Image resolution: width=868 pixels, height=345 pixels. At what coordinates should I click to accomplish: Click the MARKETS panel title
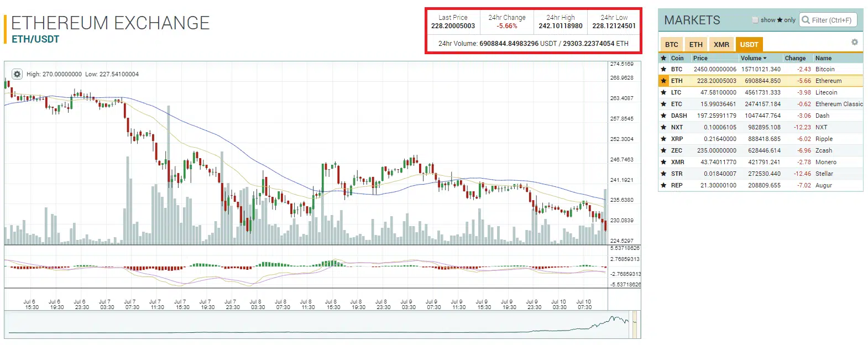click(x=692, y=20)
